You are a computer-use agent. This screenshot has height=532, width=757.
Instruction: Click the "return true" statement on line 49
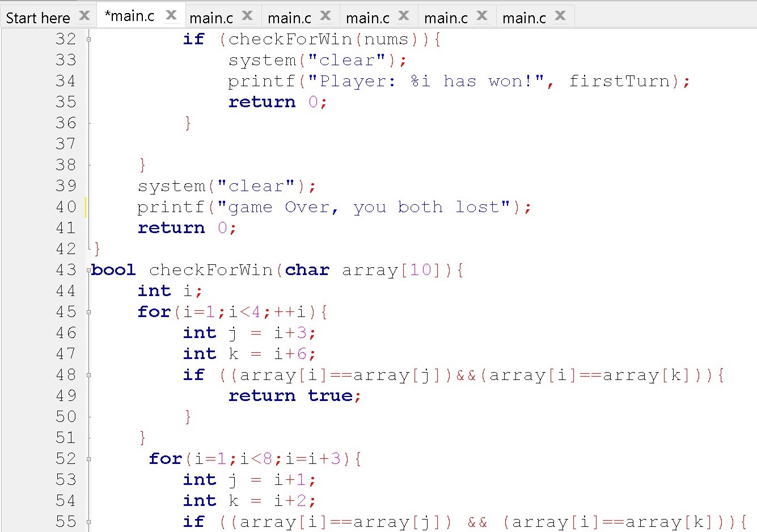tap(294, 396)
